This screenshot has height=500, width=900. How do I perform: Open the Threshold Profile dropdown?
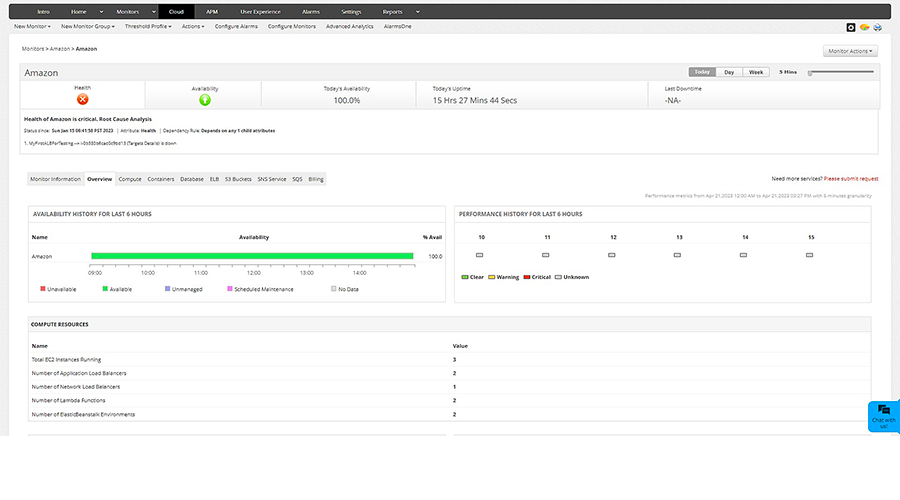point(148,26)
